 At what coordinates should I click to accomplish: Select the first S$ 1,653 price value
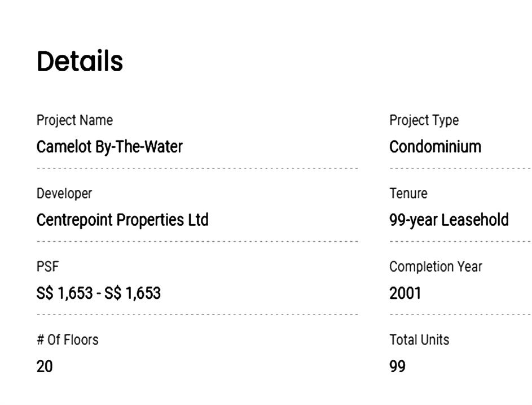pyautogui.click(x=65, y=293)
